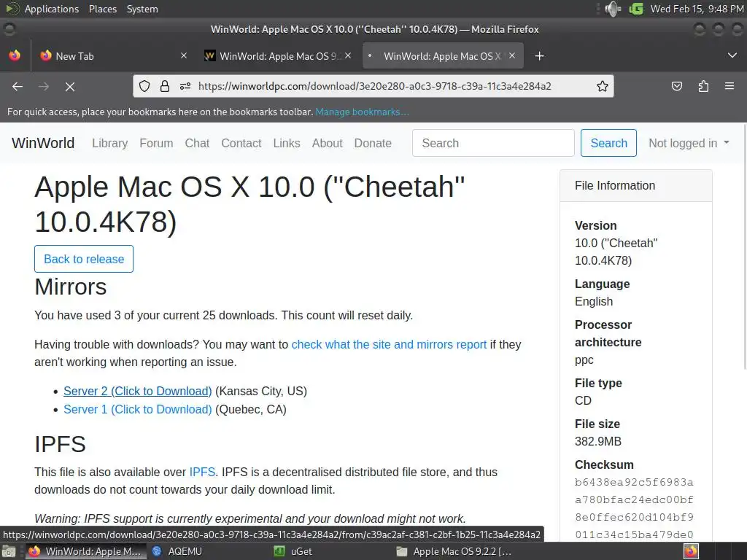
Task: Select the WinWorld Apple Mac OS X tab
Action: (x=443, y=55)
